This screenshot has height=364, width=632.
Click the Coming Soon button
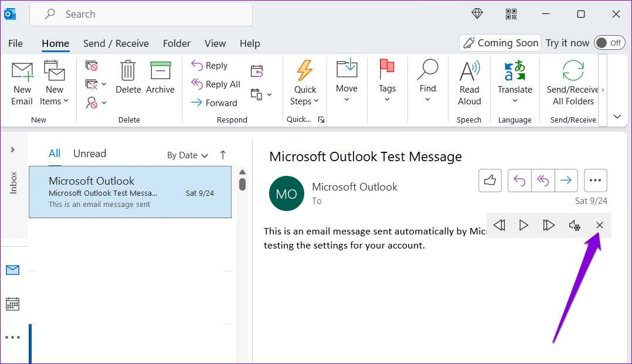coord(500,43)
